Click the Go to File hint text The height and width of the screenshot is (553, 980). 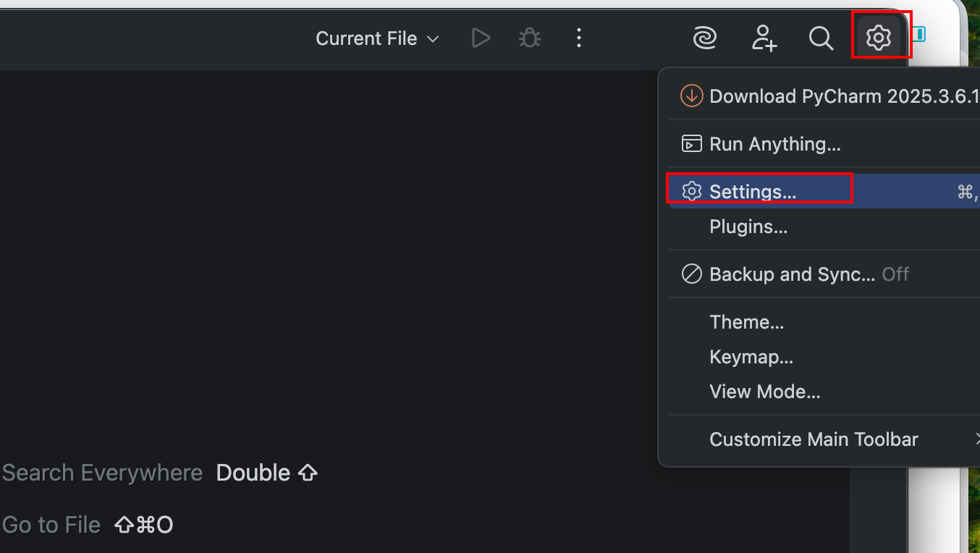pos(51,525)
